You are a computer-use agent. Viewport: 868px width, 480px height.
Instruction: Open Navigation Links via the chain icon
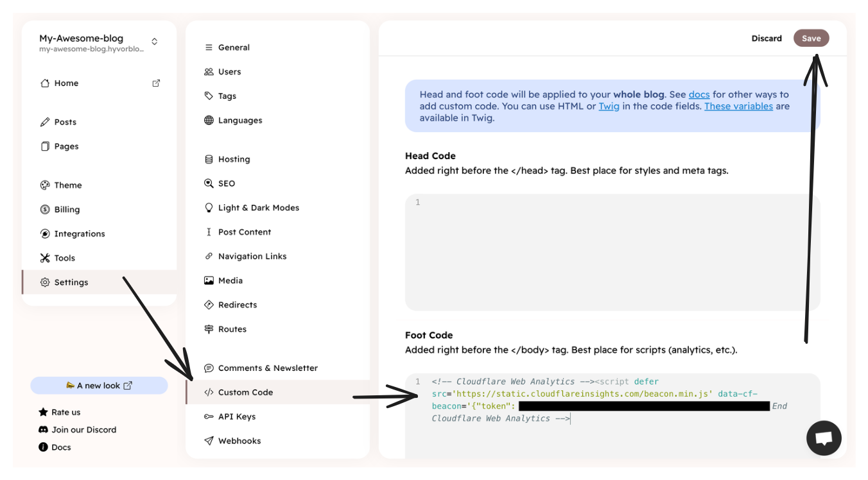pyautogui.click(x=207, y=256)
